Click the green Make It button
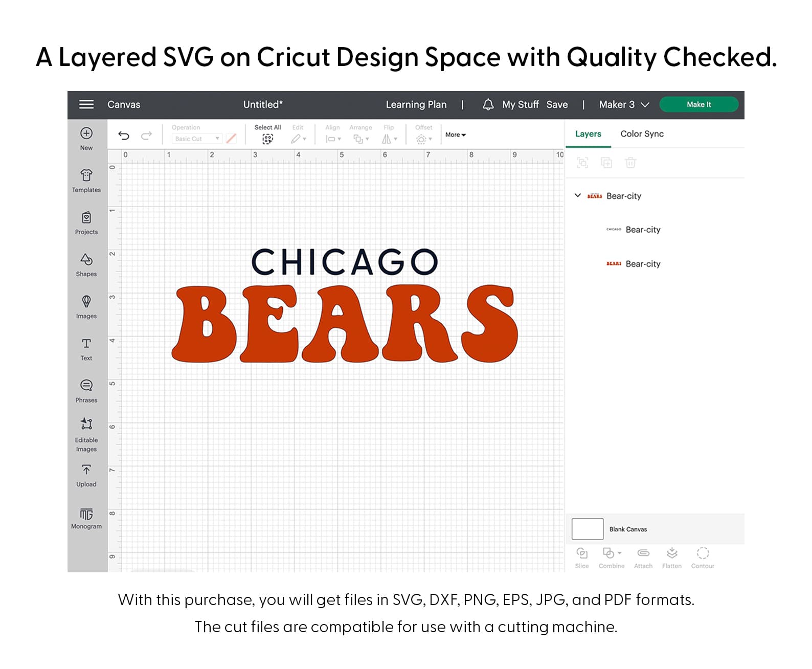Viewport: 812px width, 669px height. tap(698, 104)
